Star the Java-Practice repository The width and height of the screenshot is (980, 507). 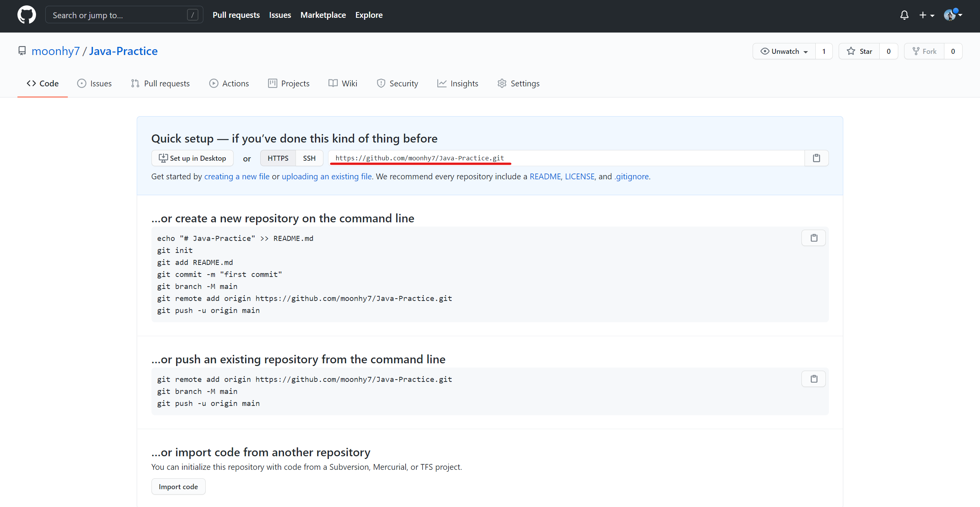click(x=859, y=51)
